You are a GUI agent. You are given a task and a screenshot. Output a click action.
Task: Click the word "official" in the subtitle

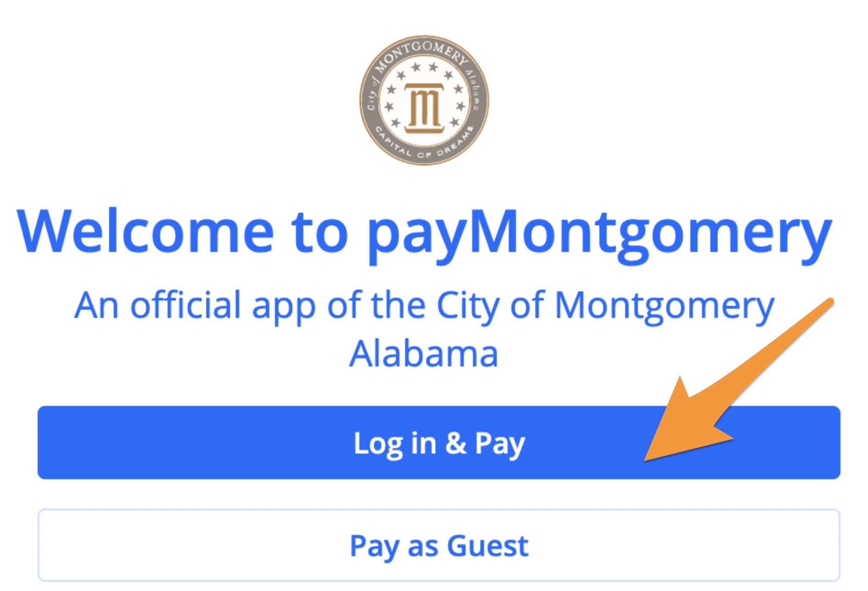tap(186, 305)
